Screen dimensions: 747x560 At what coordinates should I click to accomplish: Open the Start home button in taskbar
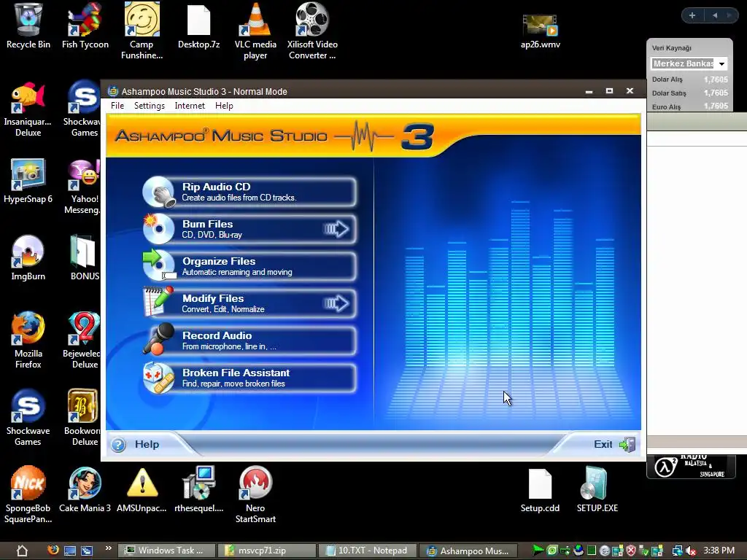22,551
